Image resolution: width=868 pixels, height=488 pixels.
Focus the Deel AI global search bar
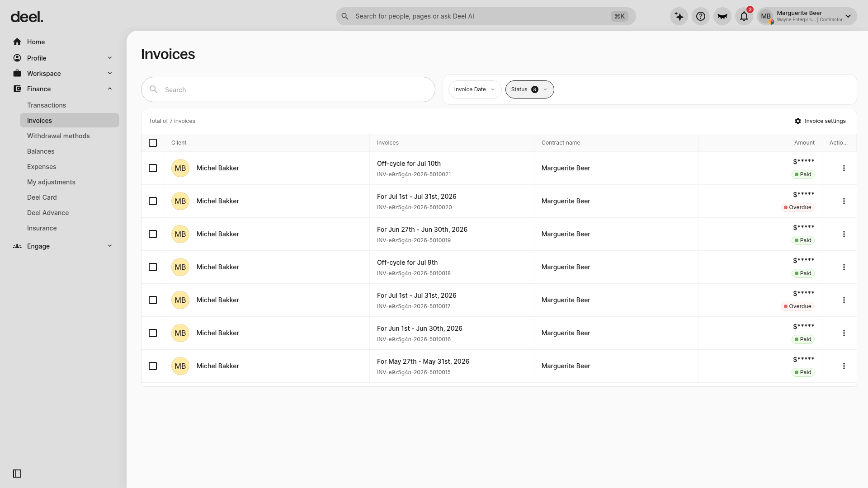point(486,16)
